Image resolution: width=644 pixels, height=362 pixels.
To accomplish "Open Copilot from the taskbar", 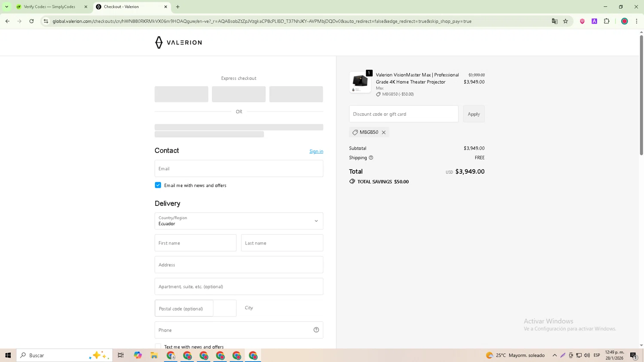I will (137, 355).
